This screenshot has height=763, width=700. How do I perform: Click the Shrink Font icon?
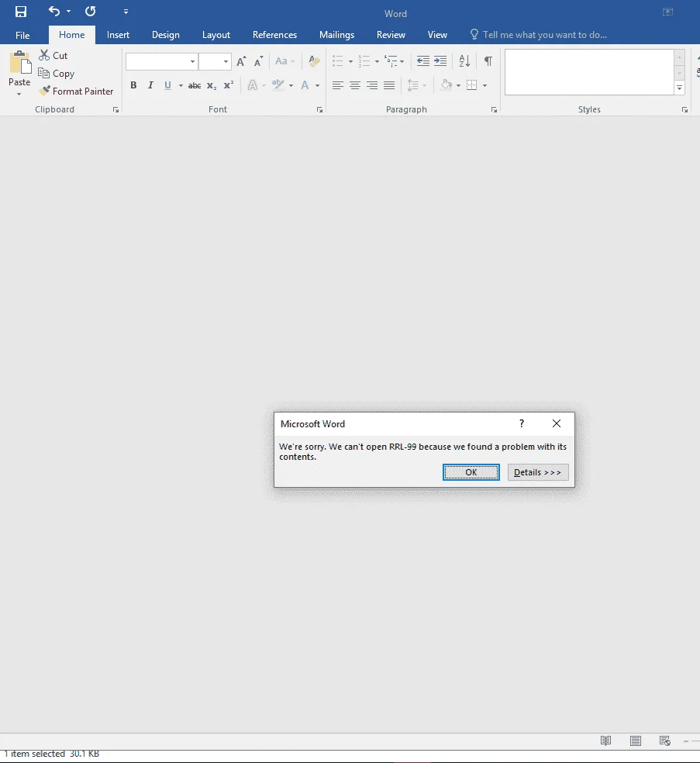pos(258,61)
